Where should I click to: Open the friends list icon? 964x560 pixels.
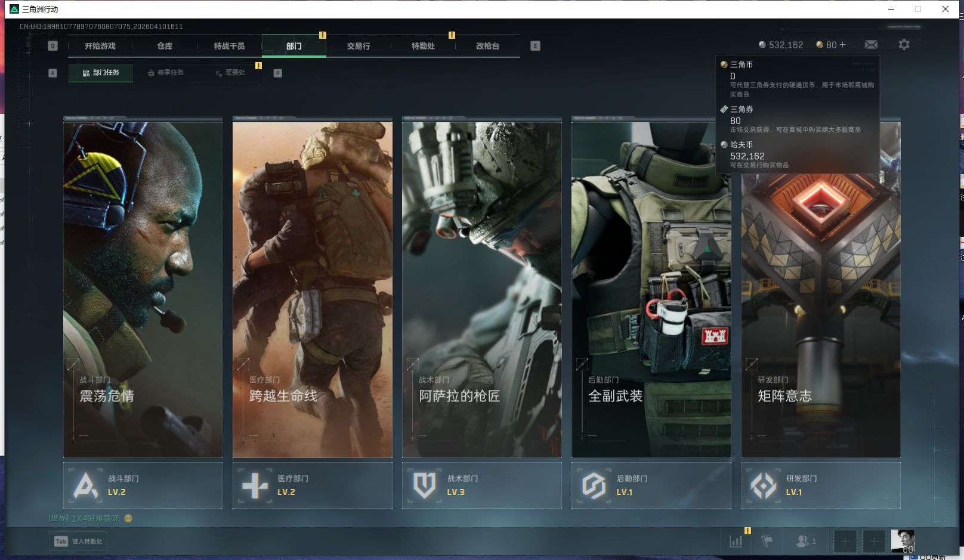tap(806, 542)
